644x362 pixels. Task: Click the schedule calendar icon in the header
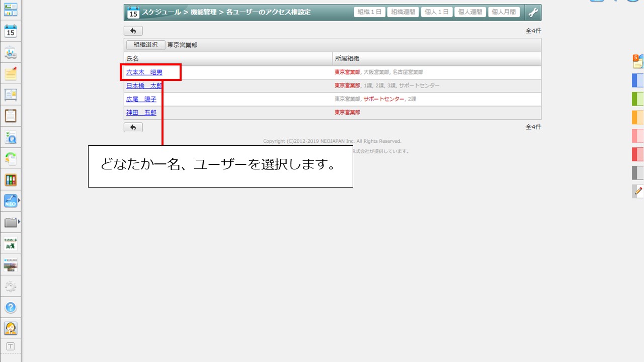pyautogui.click(x=133, y=12)
